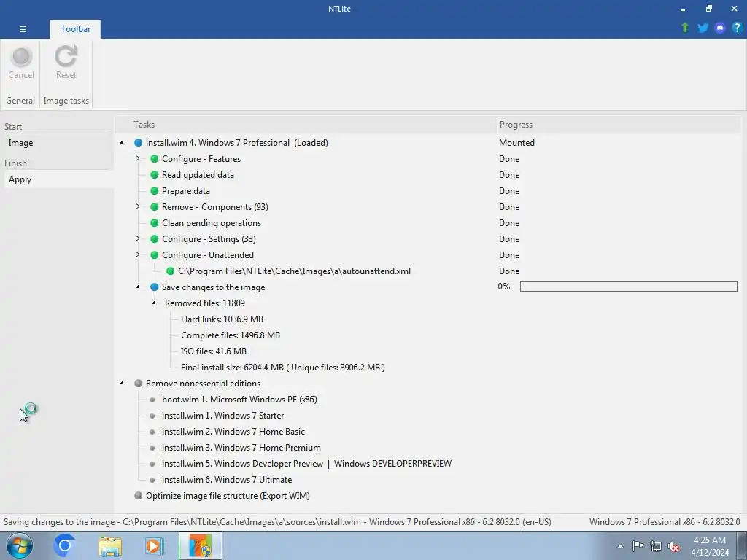This screenshot has width=747, height=560.
Task: Click the blue status dot of install.wim 4
Action: pos(138,143)
